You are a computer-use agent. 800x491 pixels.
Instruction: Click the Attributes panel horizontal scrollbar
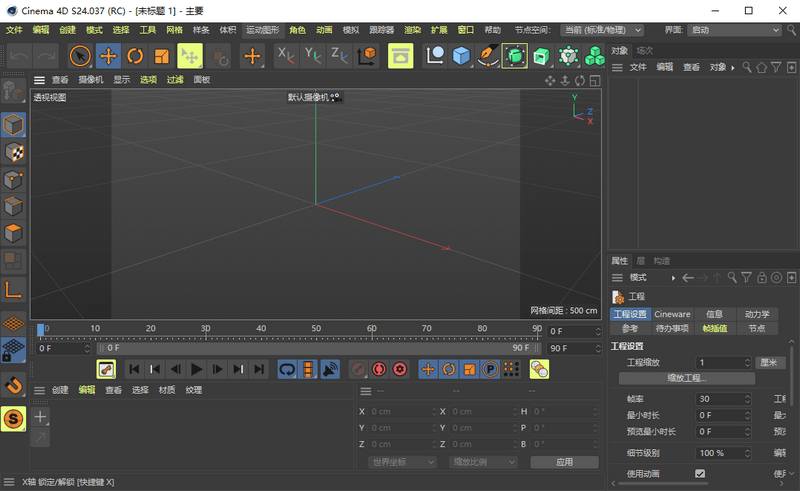(x=663, y=483)
